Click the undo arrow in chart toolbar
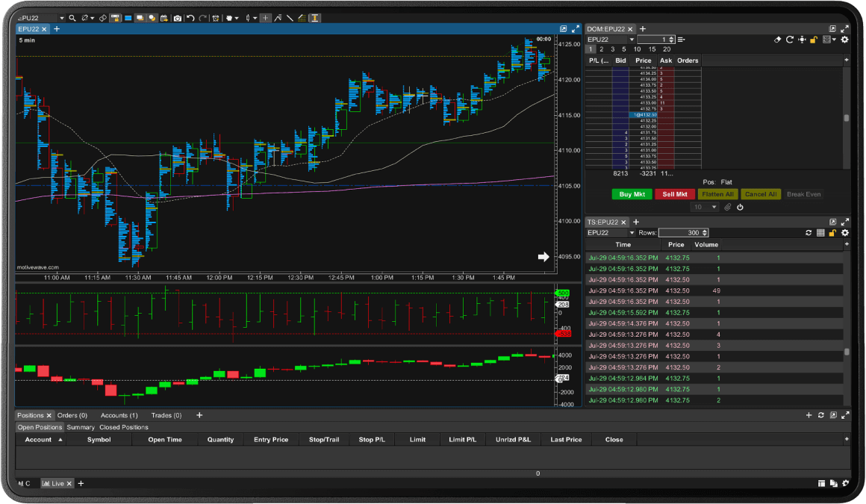 point(190,18)
